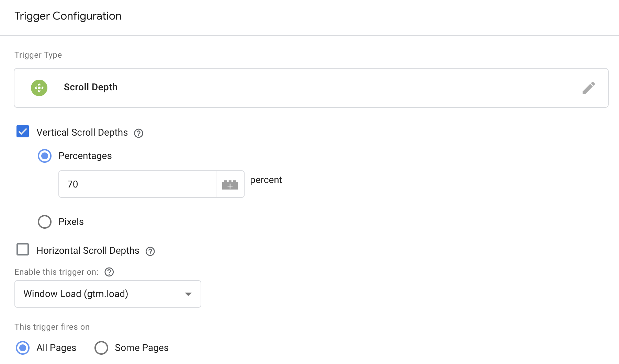Open help for Horizontal Scroll Depths
The height and width of the screenshot is (364, 619).
click(150, 251)
